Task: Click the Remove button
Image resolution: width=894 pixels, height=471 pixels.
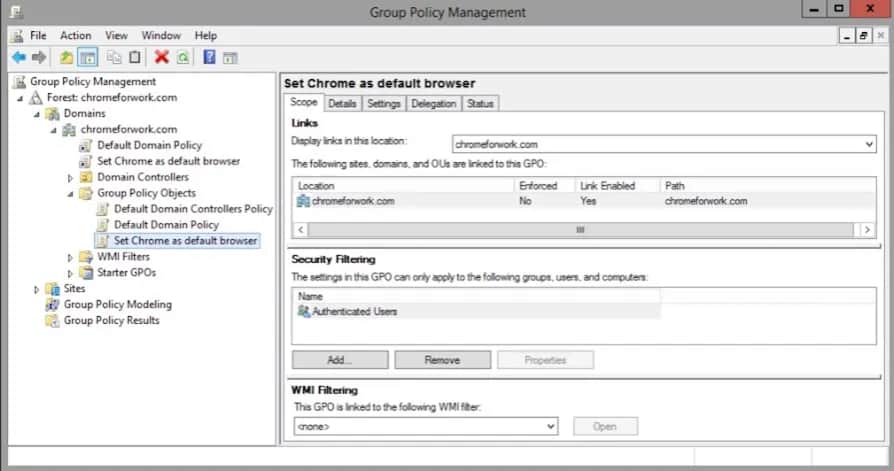Action: [x=442, y=360]
